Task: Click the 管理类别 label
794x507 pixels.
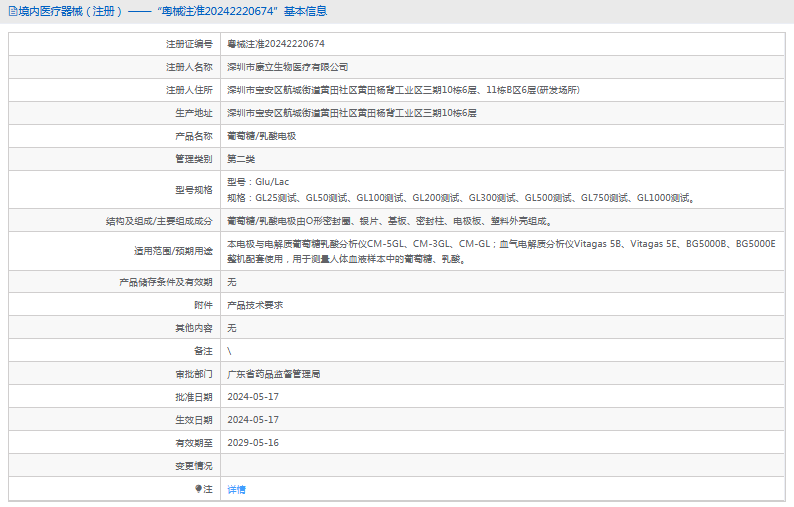Action: pos(194,159)
